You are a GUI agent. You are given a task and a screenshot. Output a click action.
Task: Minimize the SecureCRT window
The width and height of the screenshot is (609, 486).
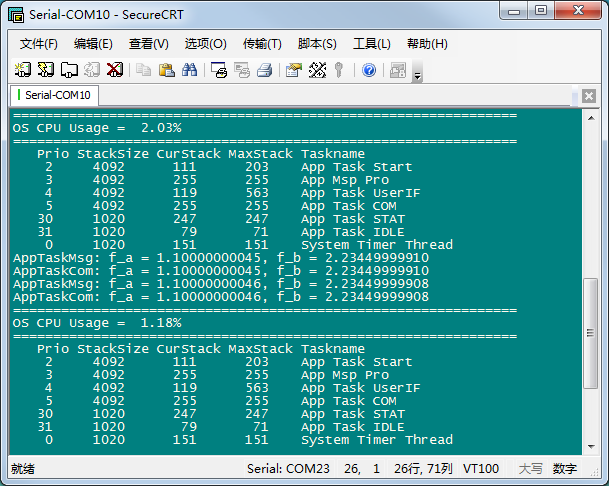tap(514, 11)
